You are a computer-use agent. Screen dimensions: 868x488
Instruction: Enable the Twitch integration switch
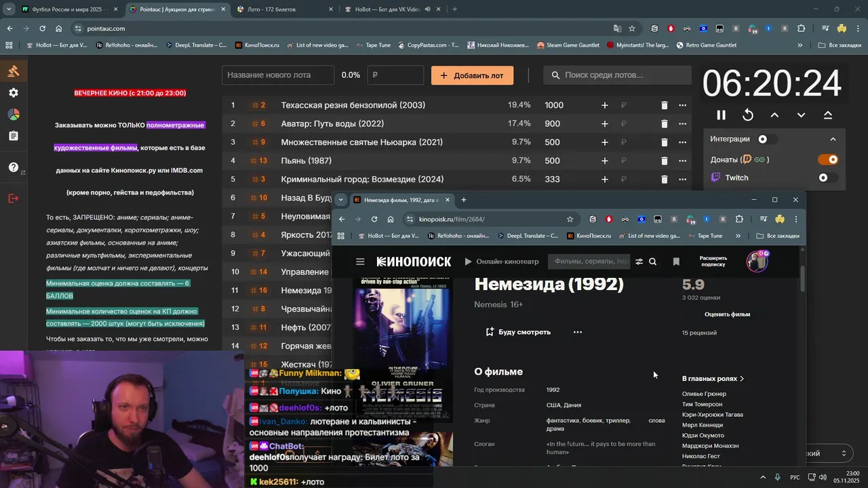point(827,178)
